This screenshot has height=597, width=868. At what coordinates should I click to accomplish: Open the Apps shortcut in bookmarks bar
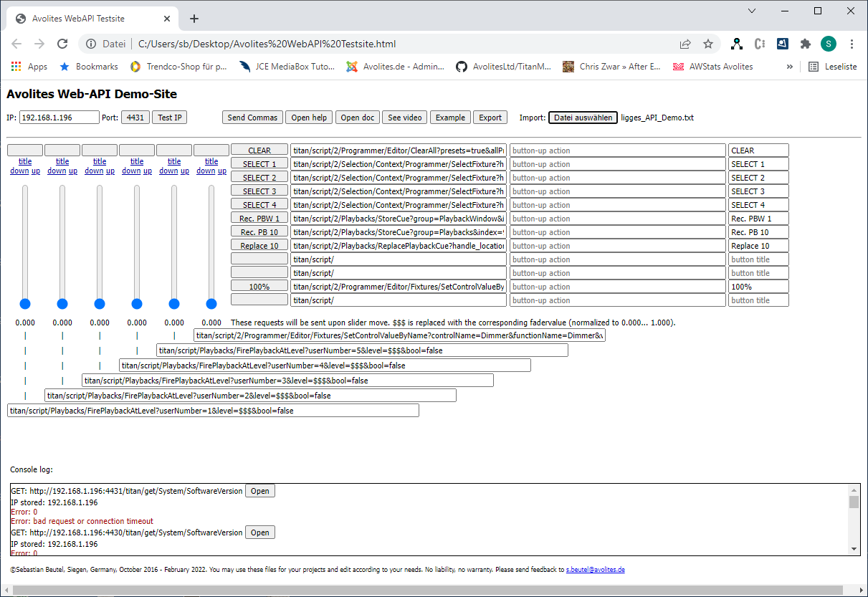coord(29,67)
